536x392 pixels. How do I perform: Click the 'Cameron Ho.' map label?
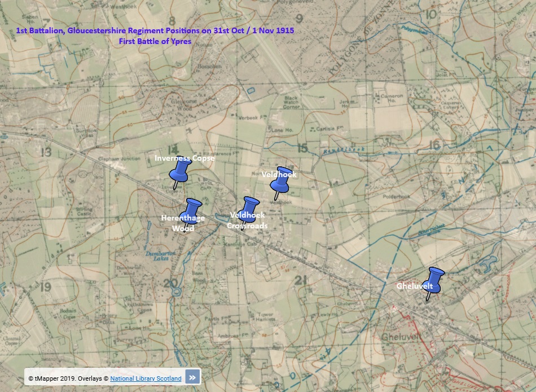[392, 99]
